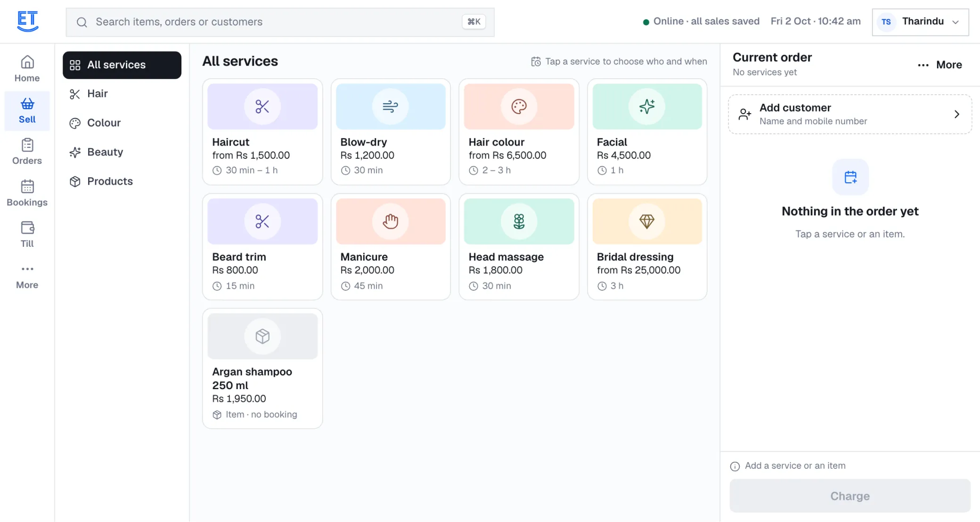
Task: Click the Online all sales saved status
Action: point(701,21)
